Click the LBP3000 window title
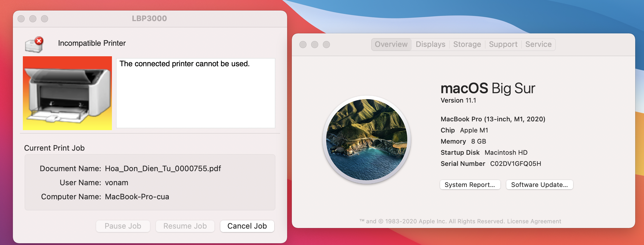This screenshot has height=245, width=644. click(x=149, y=18)
